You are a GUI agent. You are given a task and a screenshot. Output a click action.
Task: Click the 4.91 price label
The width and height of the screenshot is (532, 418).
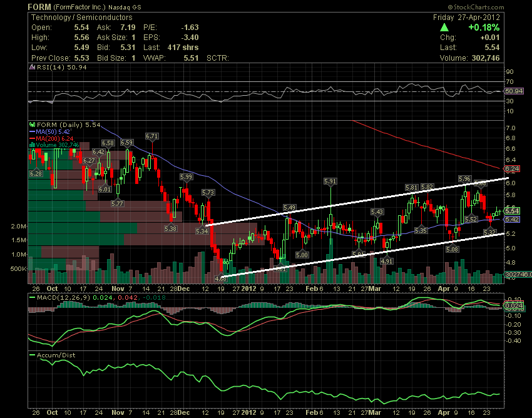click(387, 261)
